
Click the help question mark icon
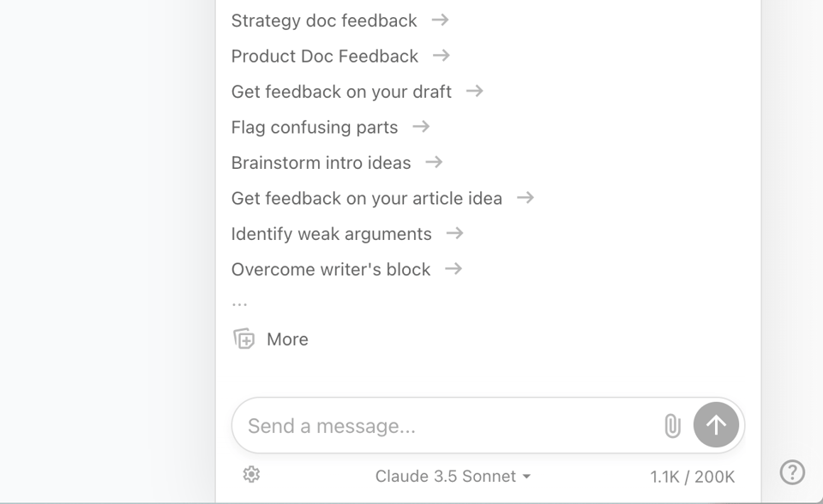click(792, 472)
